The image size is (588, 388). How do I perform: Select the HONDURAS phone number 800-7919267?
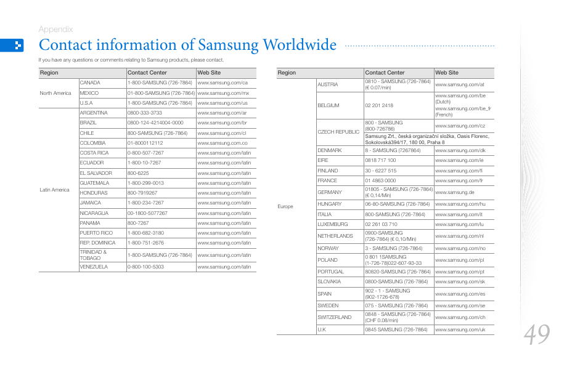pyautogui.click(x=142, y=193)
